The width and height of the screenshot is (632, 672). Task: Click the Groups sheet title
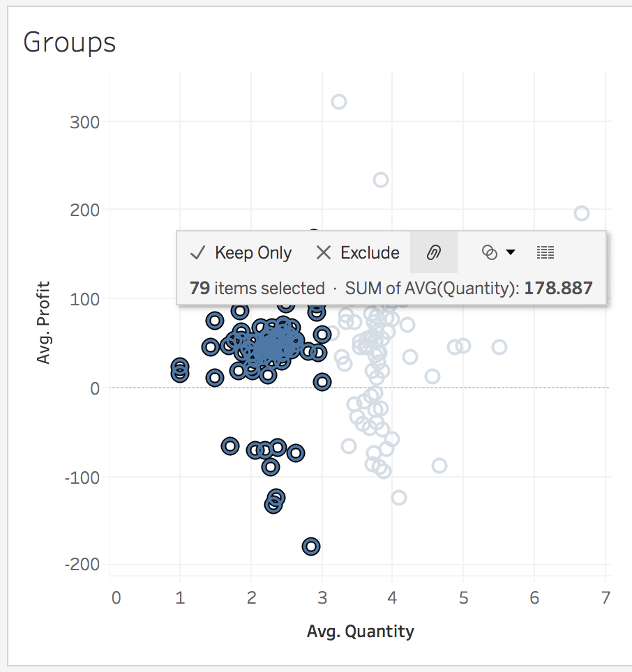[70, 43]
